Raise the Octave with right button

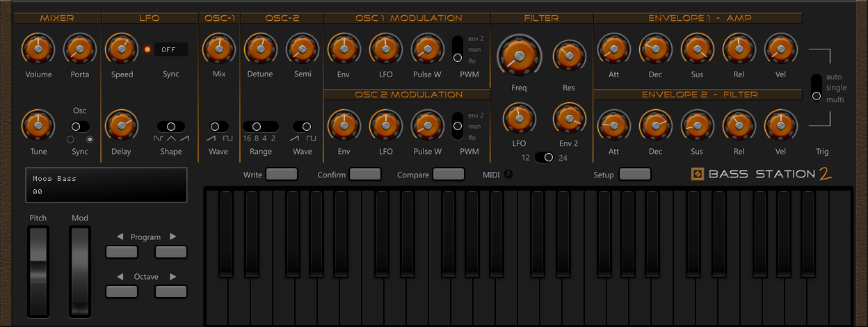click(171, 292)
